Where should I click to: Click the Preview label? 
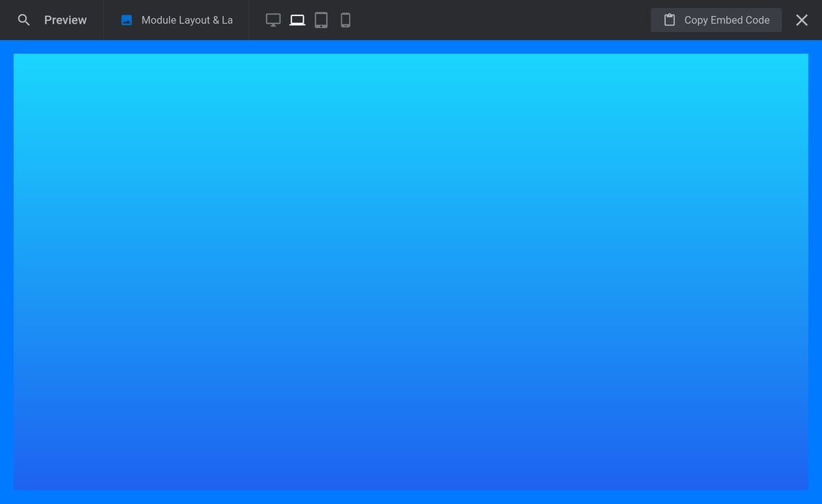65,20
